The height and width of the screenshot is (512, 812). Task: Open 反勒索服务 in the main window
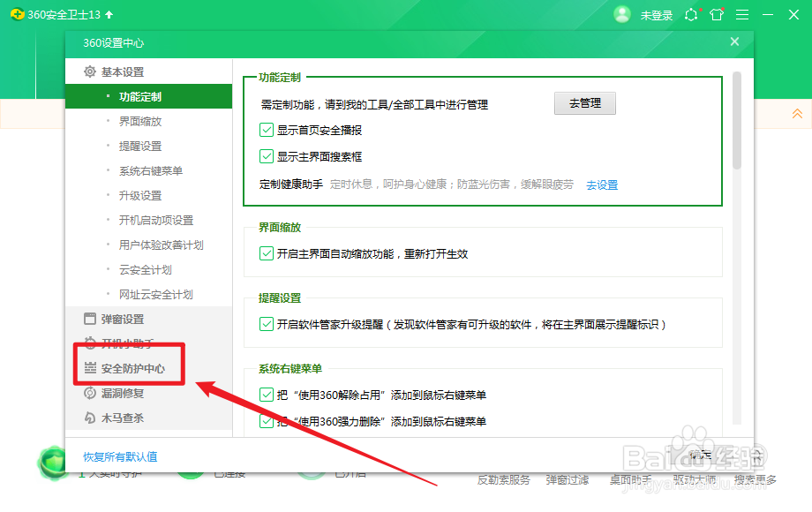(504, 480)
